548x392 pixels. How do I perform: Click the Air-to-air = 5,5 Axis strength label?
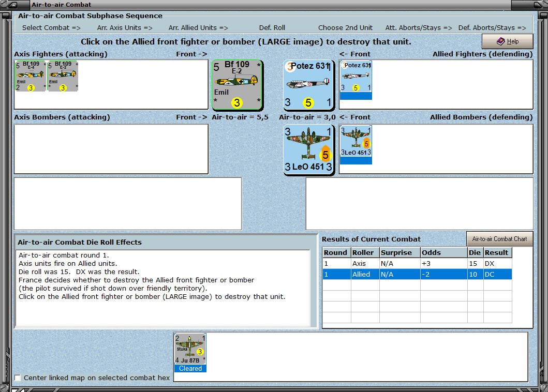[240, 117]
